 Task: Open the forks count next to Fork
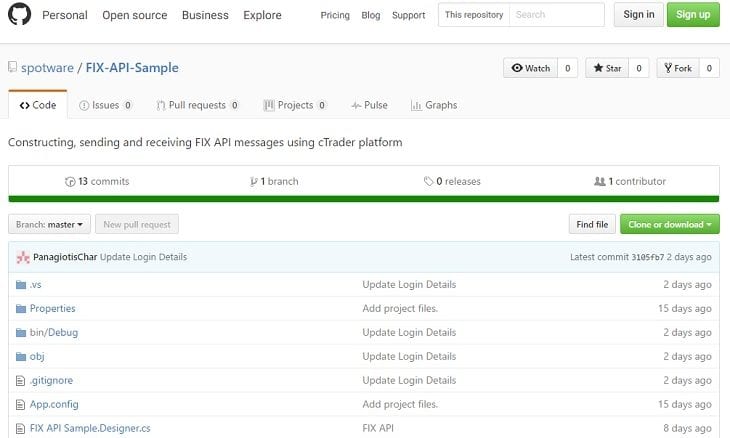tap(709, 68)
